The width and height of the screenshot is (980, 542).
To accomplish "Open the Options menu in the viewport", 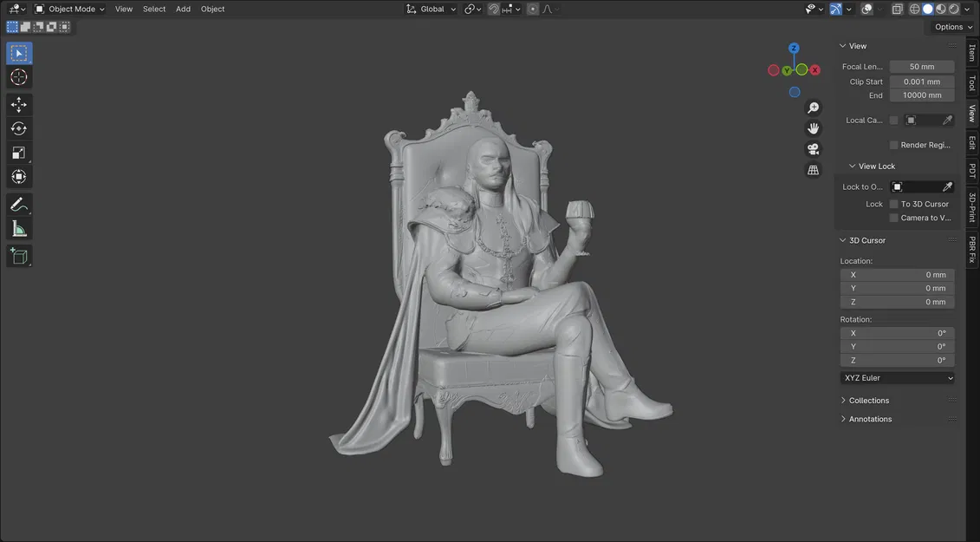I will tap(949, 26).
